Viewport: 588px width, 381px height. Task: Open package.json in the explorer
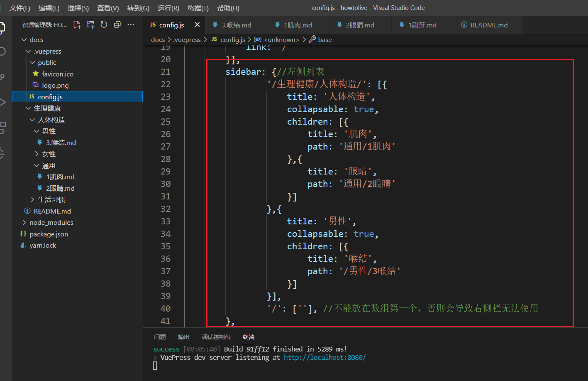click(49, 234)
